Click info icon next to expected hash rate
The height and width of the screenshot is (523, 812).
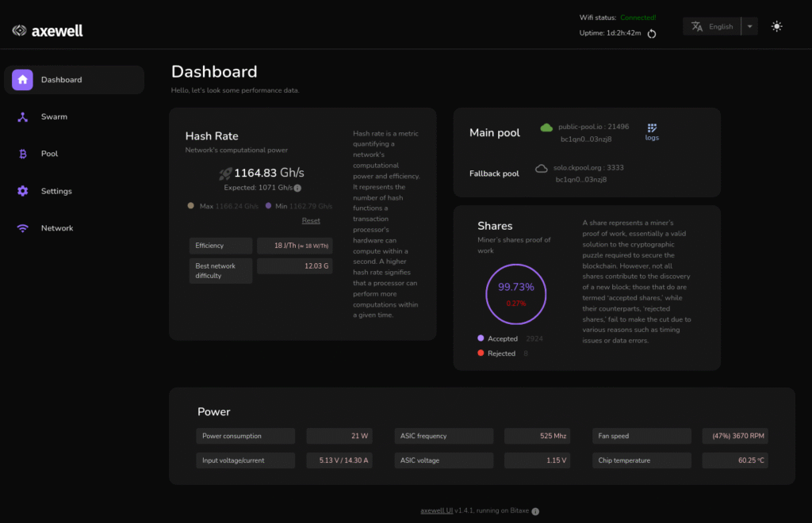(297, 188)
